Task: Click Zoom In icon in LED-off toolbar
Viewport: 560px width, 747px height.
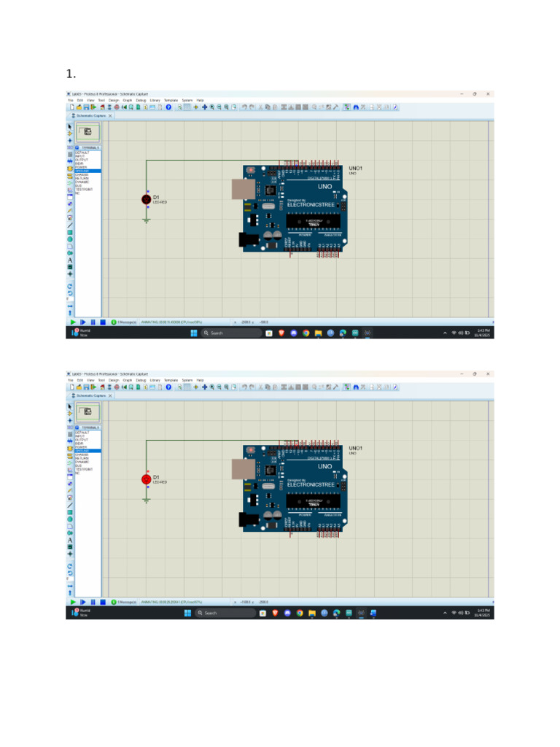Action: click(211, 107)
